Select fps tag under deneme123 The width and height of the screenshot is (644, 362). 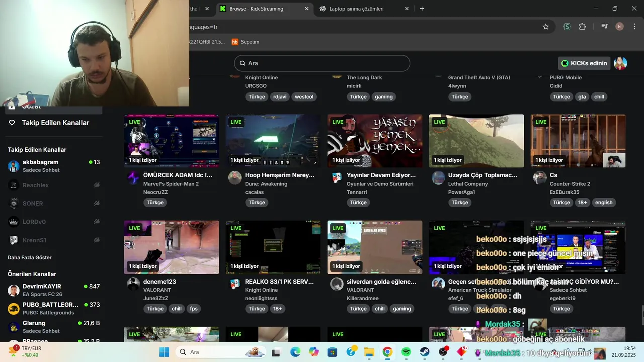(194, 309)
